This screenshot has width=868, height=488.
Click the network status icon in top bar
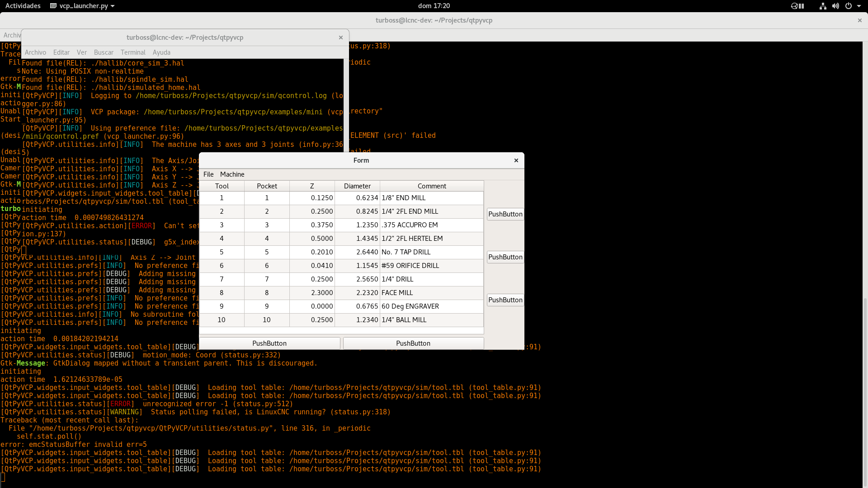(823, 6)
